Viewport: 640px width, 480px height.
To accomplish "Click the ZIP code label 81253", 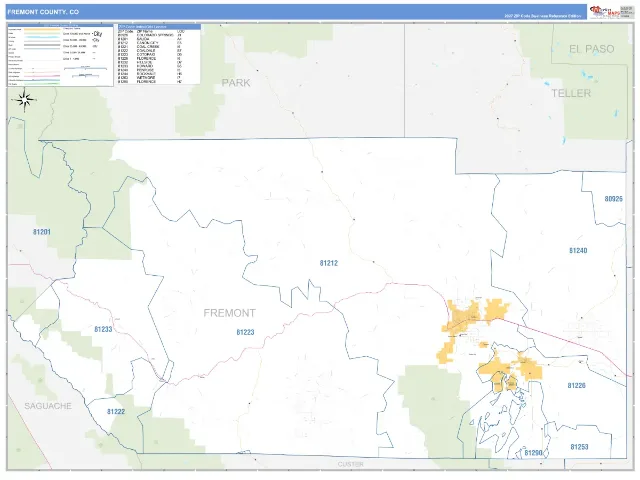I will point(579,447).
